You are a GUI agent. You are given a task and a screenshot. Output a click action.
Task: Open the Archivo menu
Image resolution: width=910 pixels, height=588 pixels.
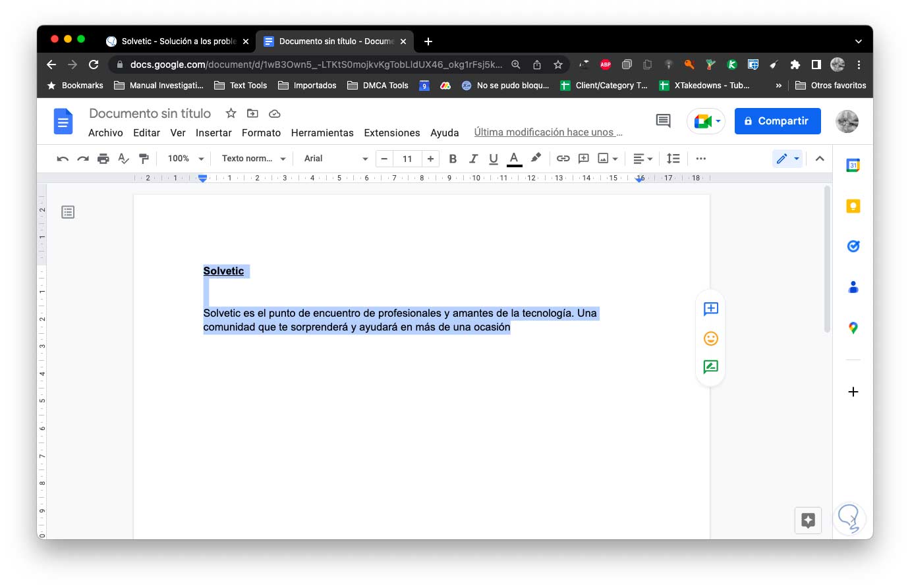click(105, 133)
